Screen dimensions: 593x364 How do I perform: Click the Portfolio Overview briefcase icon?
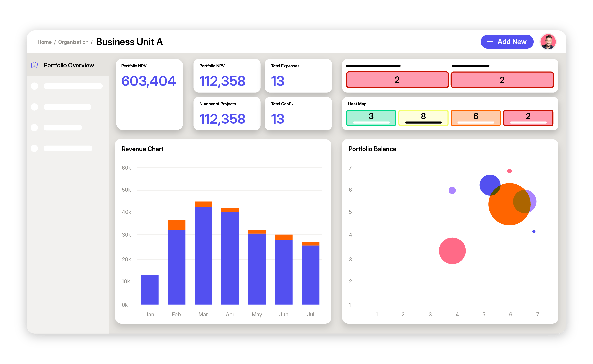[34, 65]
